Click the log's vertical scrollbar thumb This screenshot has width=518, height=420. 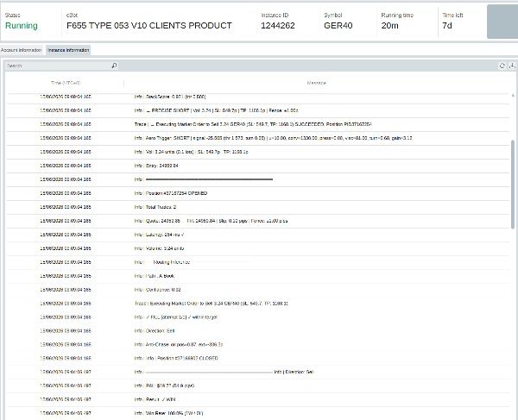click(513, 184)
